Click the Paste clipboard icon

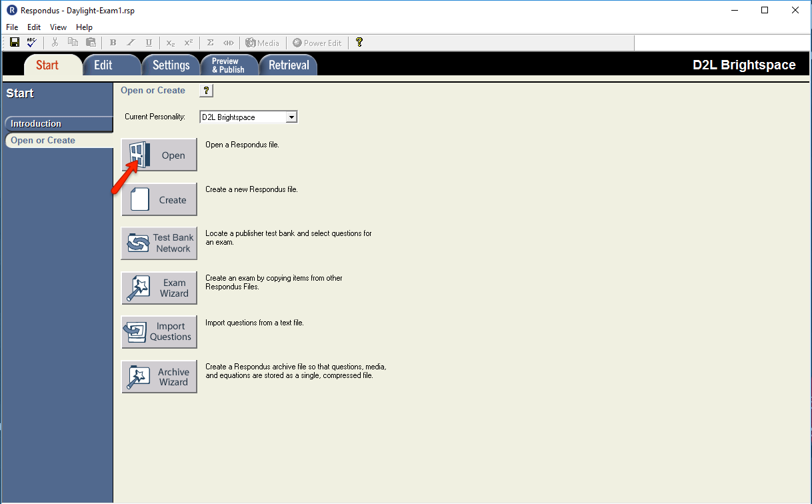pos(91,43)
